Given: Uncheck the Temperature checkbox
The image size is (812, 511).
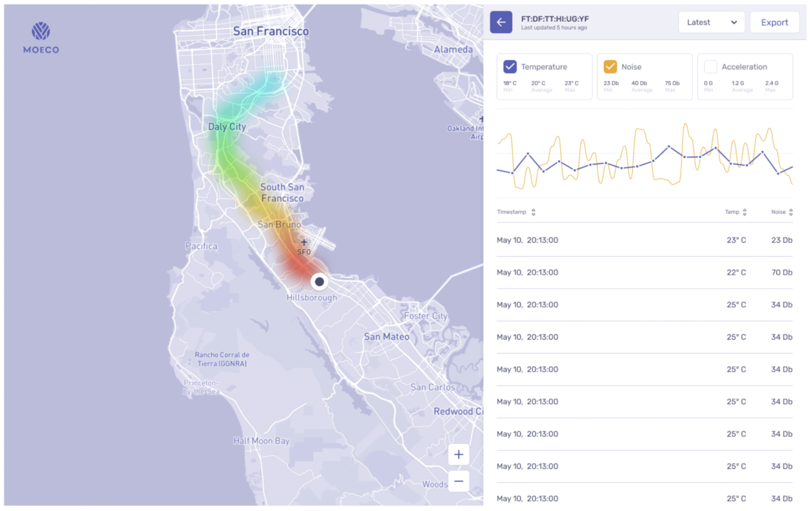Looking at the screenshot, I should pos(510,67).
